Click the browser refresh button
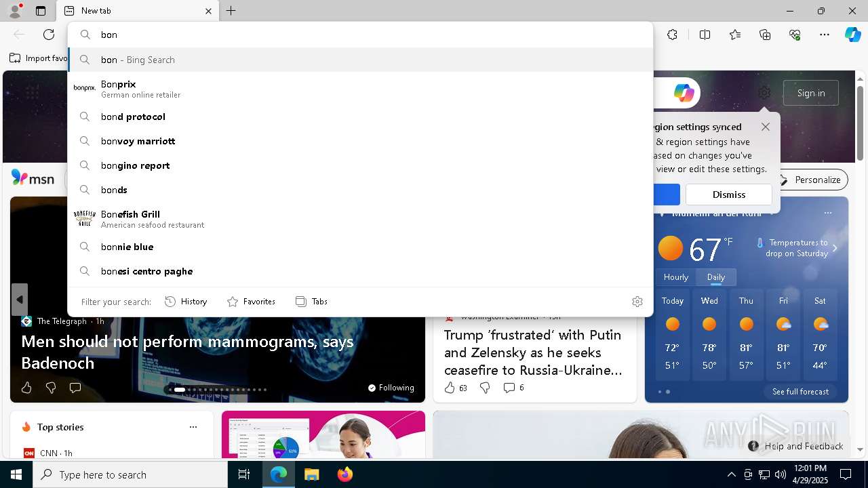 49,35
